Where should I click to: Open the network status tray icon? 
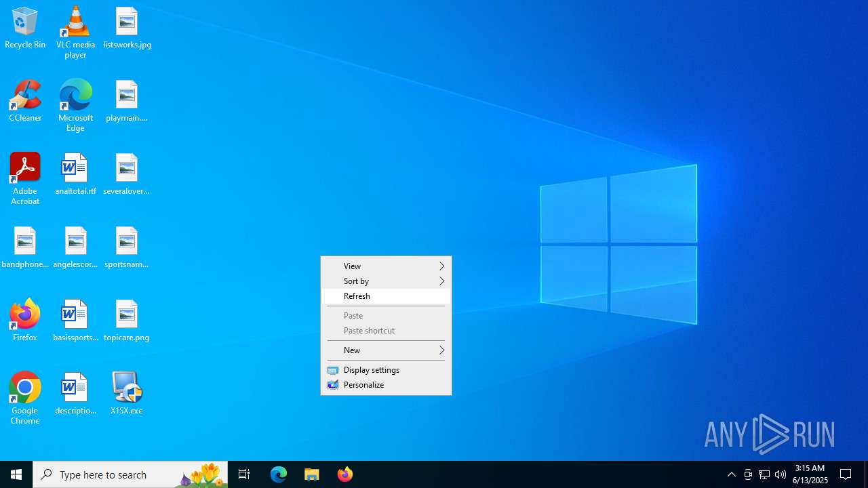click(x=764, y=474)
